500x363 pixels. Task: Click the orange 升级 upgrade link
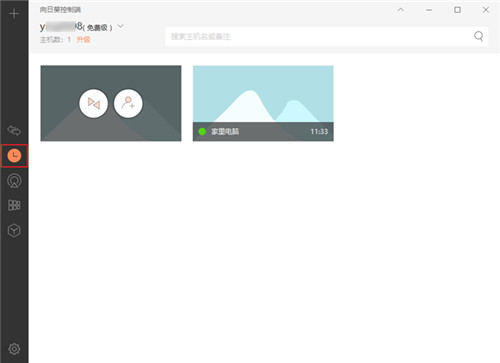point(83,40)
